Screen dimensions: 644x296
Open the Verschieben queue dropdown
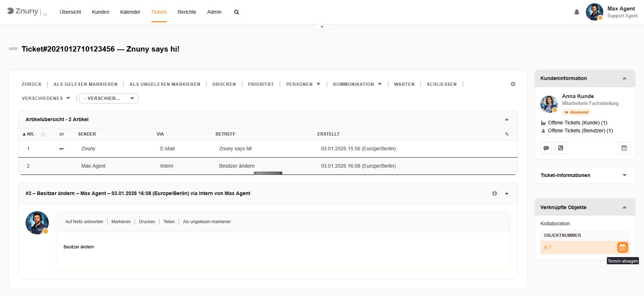click(x=109, y=98)
